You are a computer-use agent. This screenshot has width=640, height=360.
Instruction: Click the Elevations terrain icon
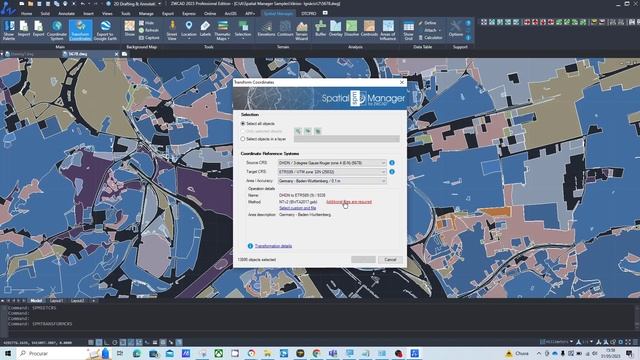coord(266,29)
